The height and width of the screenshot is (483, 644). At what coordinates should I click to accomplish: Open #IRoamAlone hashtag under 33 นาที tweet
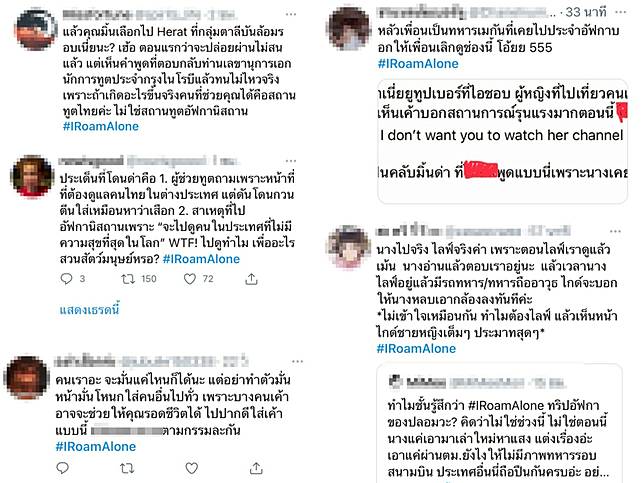point(418,64)
